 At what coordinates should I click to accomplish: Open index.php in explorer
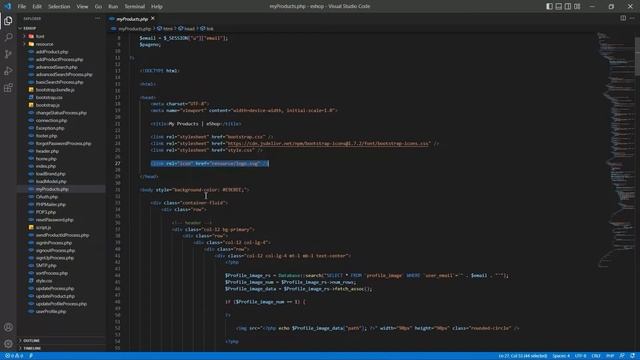tap(46, 166)
